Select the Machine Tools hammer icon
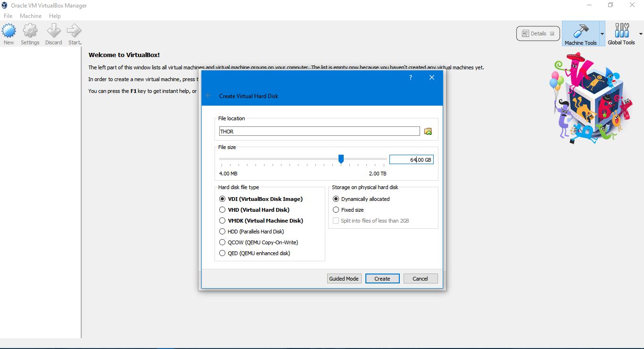 (x=580, y=31)
